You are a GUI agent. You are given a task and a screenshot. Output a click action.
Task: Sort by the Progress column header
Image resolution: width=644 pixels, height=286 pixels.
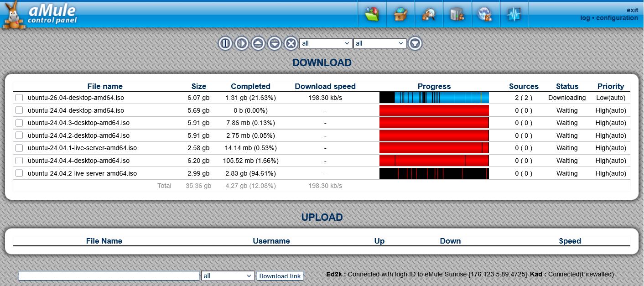click(x=434, y=86)
